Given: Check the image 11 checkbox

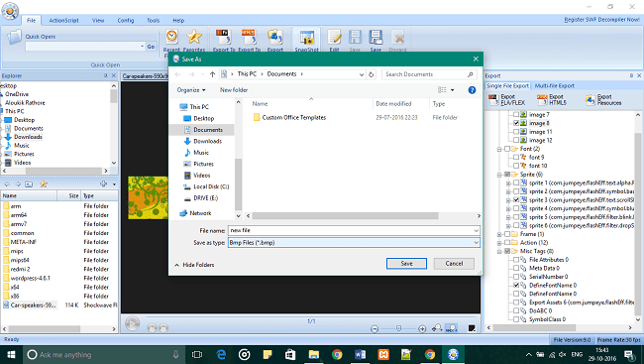Looking at the screenshot, I should [x=516, y=132].
